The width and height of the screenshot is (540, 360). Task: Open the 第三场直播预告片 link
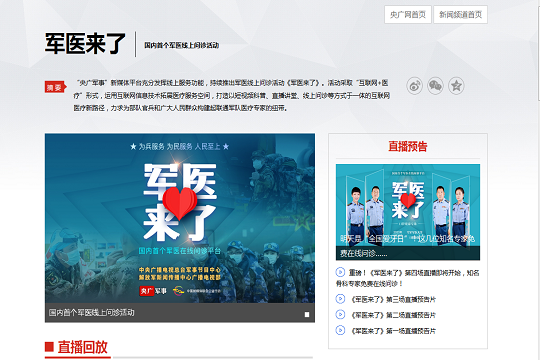(393, 299)
